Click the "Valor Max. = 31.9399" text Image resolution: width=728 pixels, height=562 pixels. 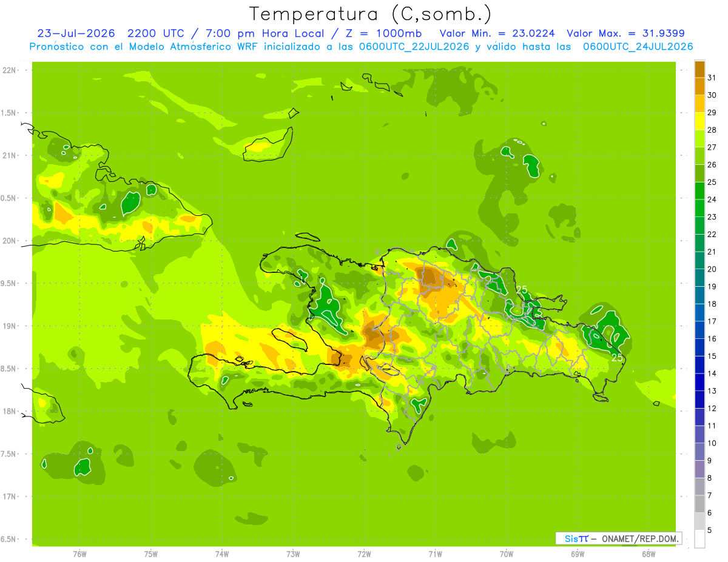[626, 33]
